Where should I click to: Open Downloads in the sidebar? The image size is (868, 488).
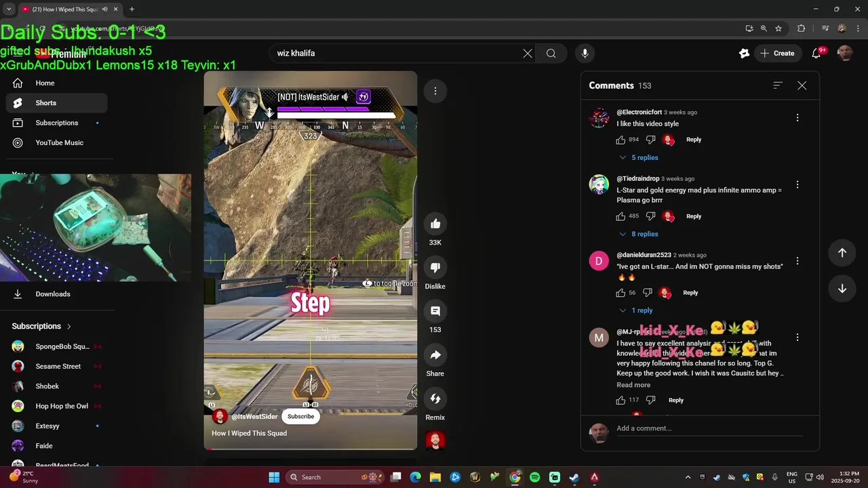click(57, 294)
